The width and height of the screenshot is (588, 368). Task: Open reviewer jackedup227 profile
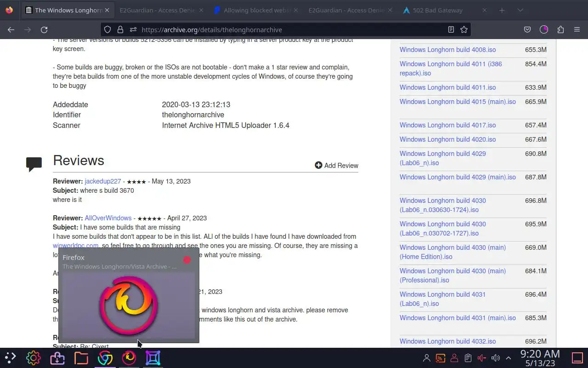click(103, 181)
